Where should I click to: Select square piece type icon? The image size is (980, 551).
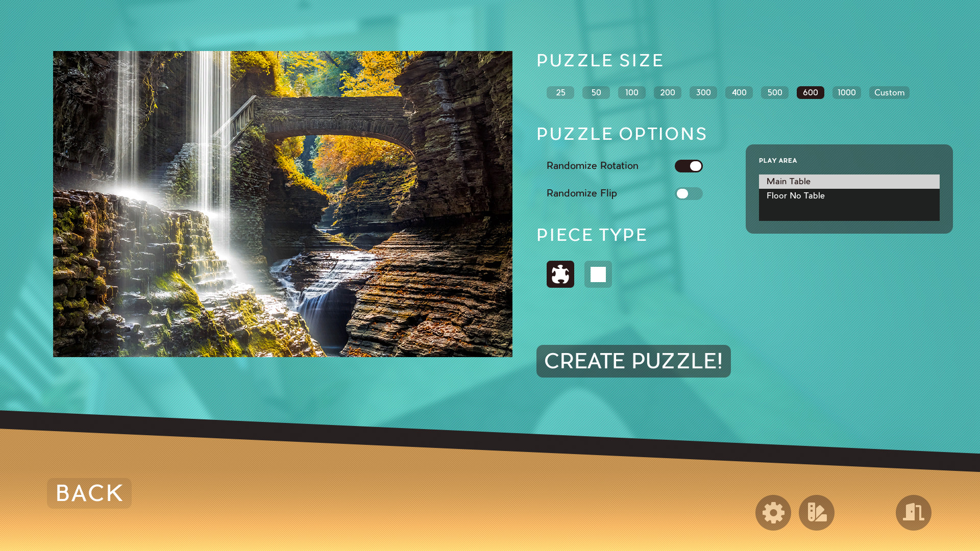coord(598,274)
